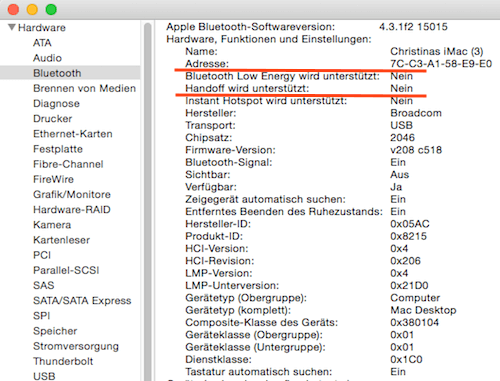Image resolution: width=500 pixels, height=381 pixels.
Task: Select SATA/SATA Express in the sidebar
Action: 82,300
